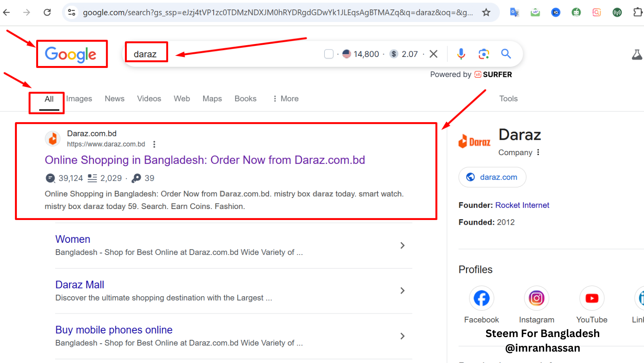This screenshot has height=363, width=644.
Task: View site information icon in address bar
Action: click(72, 13)
